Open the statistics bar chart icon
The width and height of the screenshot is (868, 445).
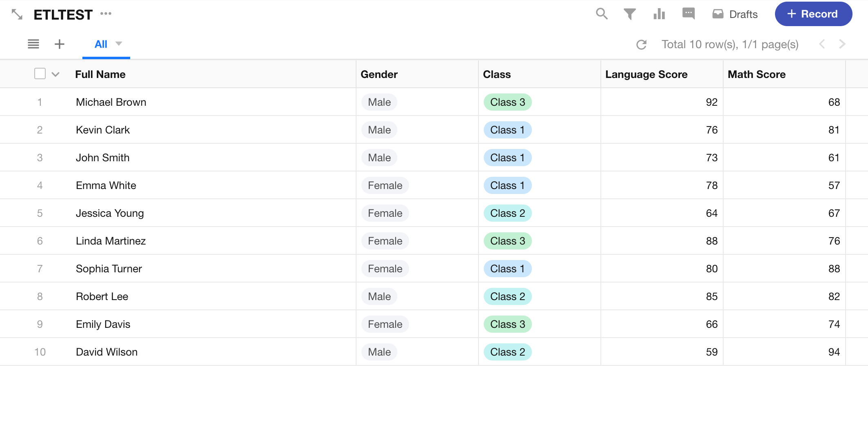point(659,14)
